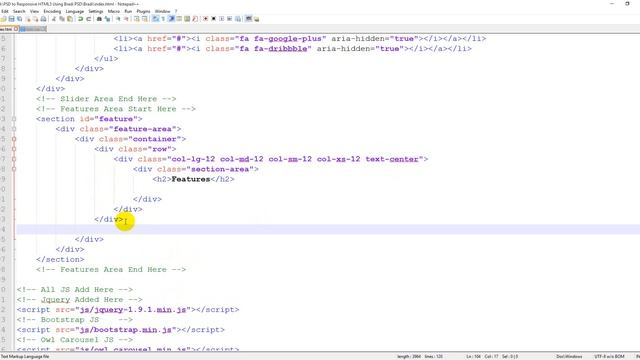640x360 pixels.
Task: Switch to the second blurred document tab
Action: tap(33, 29)
